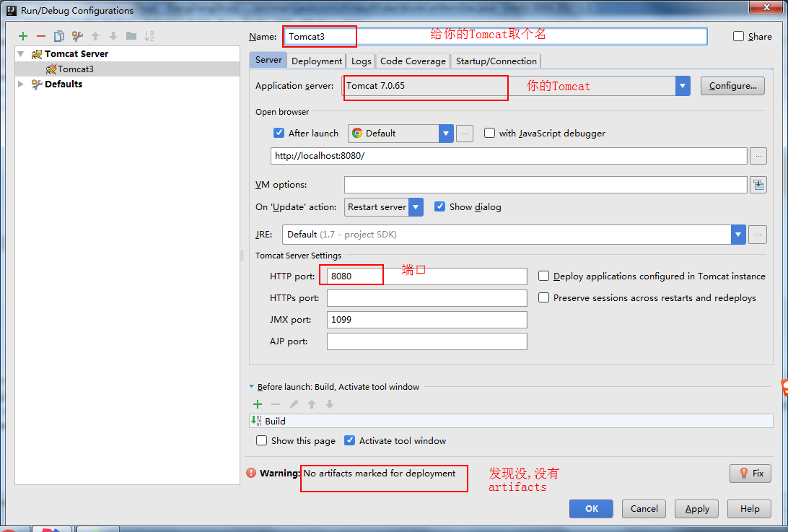This screenshot has width=788, height=532.
Task: Select the Build task row
Action: point(511,421)
